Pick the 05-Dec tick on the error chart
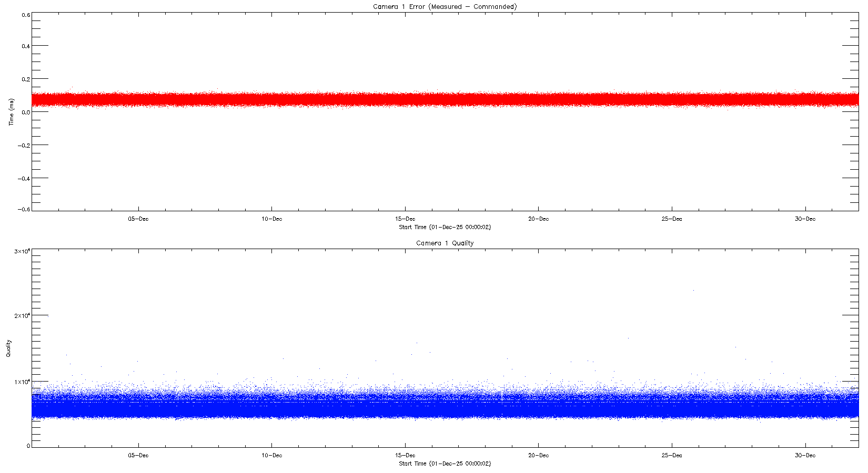868x473 pixels. point(138,219)
